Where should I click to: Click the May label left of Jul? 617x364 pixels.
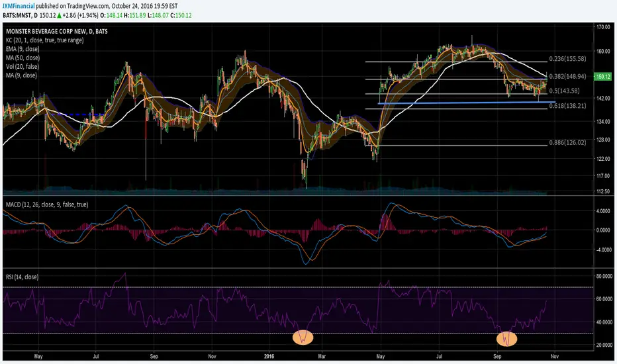[x=38, y=357]
